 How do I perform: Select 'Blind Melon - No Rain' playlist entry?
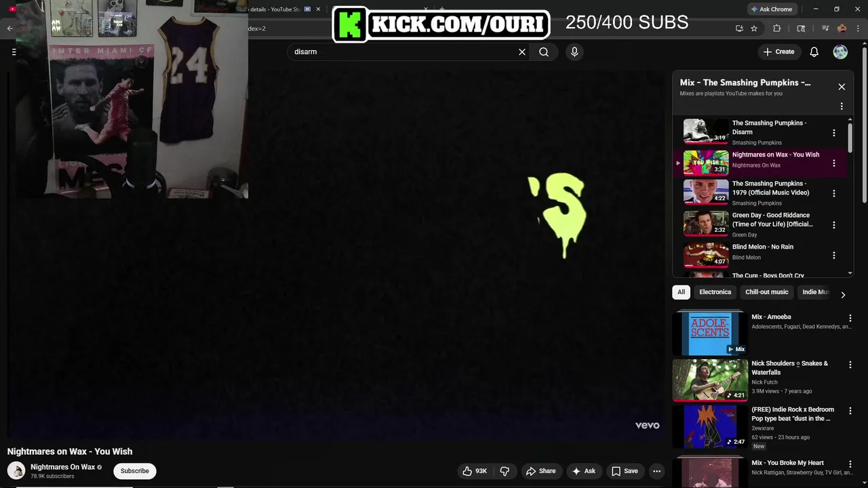pyautogui.click(x=759, y=256)
